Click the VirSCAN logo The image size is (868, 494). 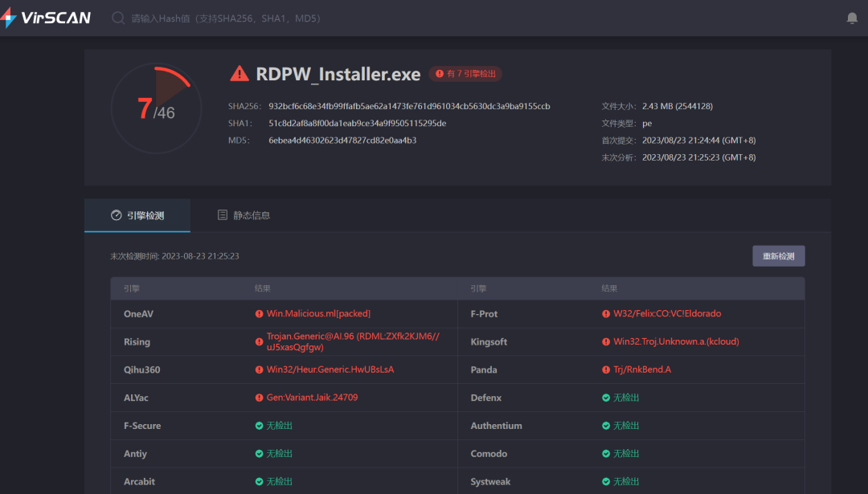pos(46,18)
